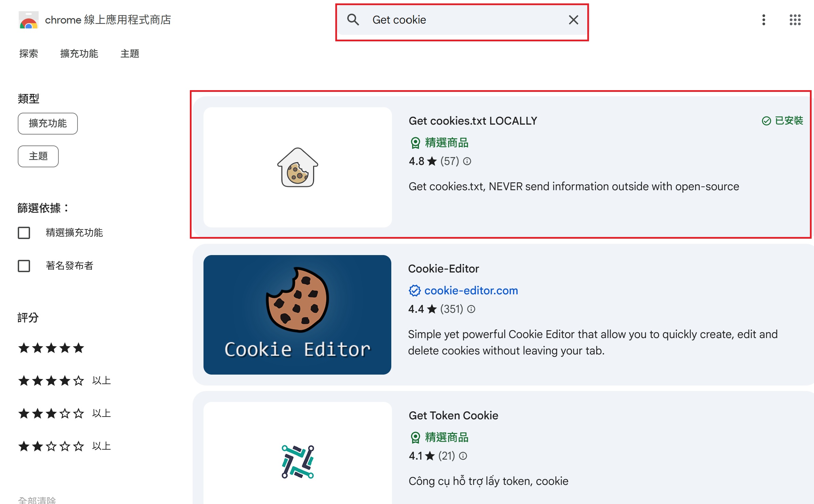Open the 主題 navigation tab
The width and height of the screenshot is (814, 504).
(130, 54)
